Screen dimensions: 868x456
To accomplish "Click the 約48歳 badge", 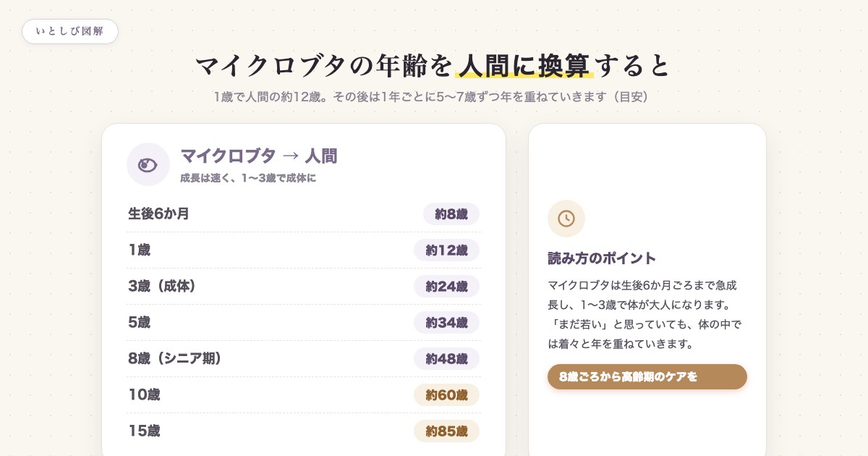I will coord(446,358).
